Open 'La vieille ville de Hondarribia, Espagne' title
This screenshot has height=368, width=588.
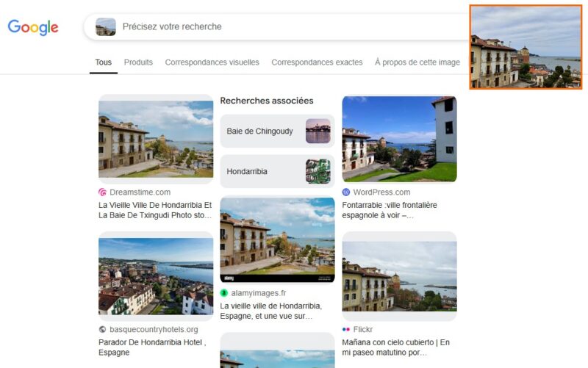[x=271, y=311]
